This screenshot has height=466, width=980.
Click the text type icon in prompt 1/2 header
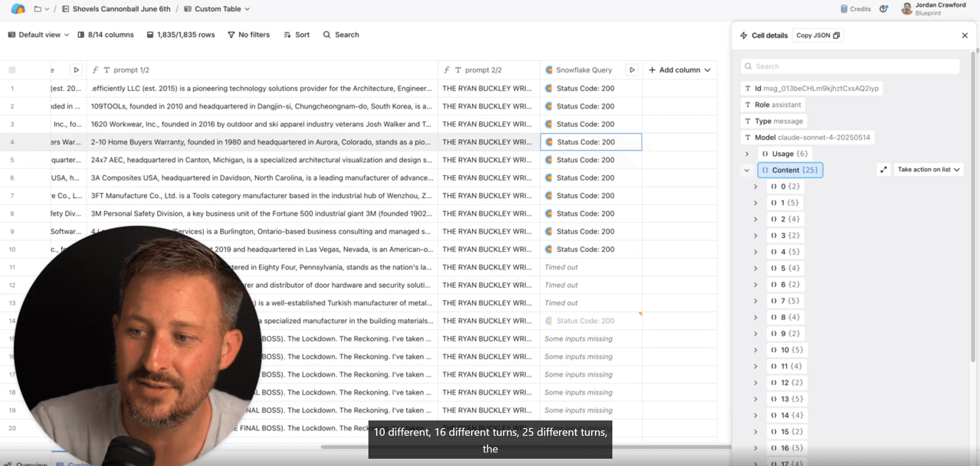(106, 70)
